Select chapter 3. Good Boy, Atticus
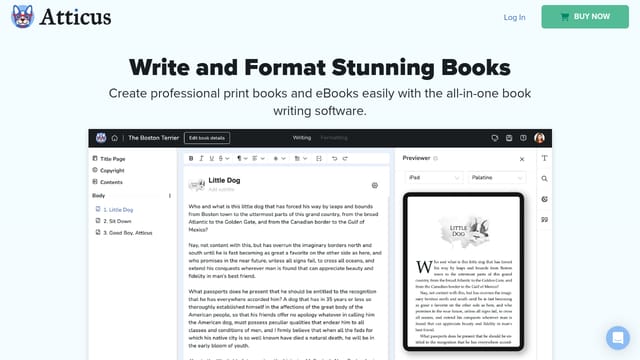The width and height of the screenshot is (640, 360). [124, 233]
